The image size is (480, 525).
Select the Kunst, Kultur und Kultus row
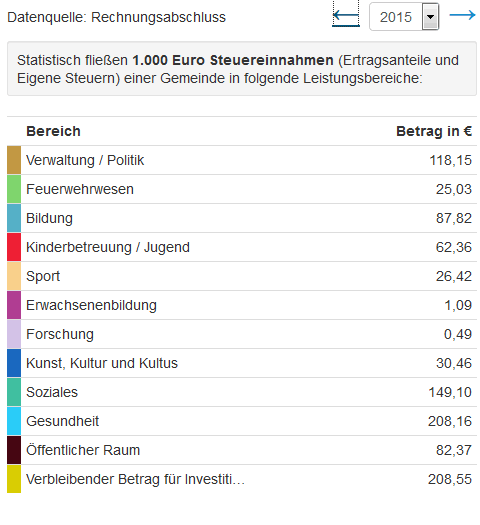242,363
